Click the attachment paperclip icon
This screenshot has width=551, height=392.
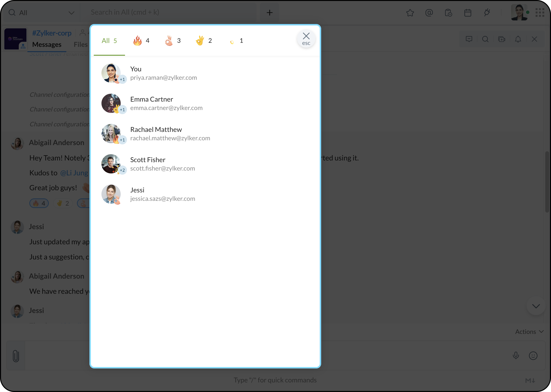tap(16, 356)
